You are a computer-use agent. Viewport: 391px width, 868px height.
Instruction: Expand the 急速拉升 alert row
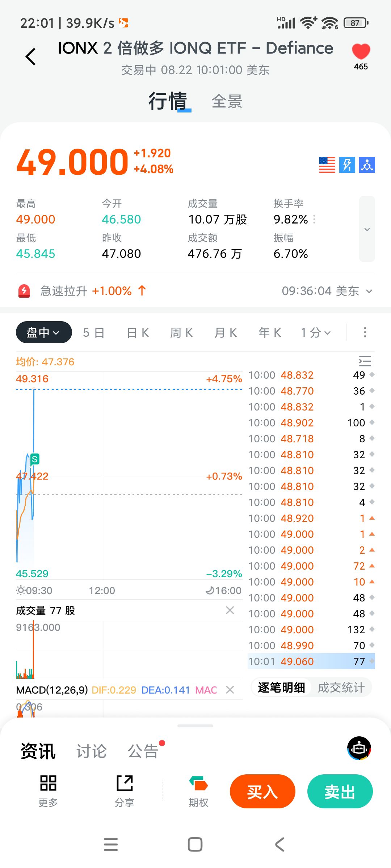(369, 291)
